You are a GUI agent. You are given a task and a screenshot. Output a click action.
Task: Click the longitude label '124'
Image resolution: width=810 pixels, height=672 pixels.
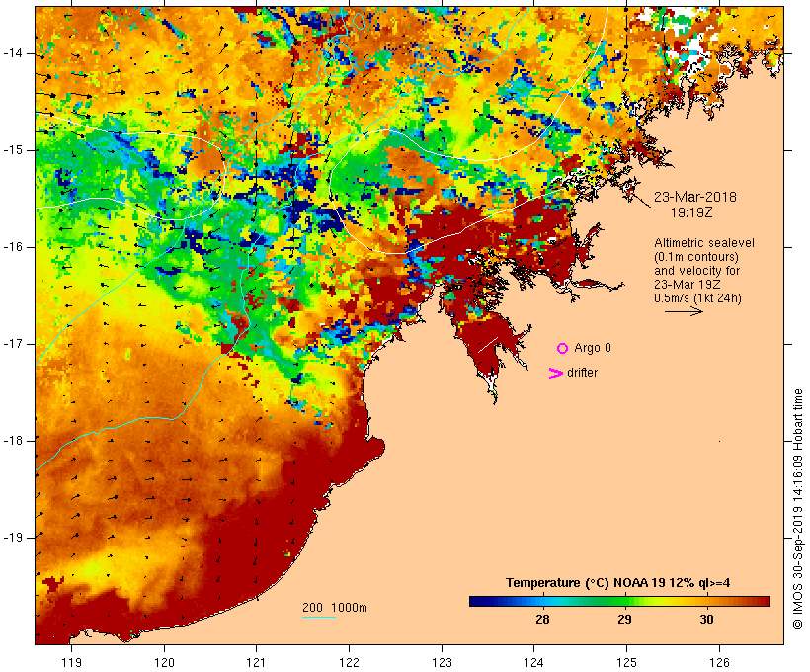pyautogui.click(x=533, y=662)
